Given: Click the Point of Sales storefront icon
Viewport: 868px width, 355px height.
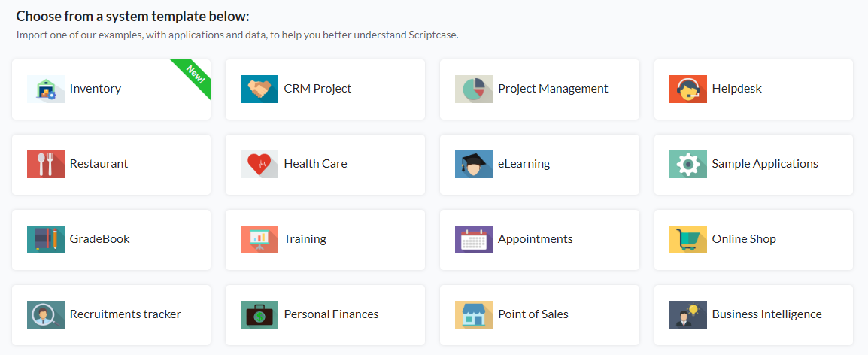Looking at the screenshot, I should 473,315.
